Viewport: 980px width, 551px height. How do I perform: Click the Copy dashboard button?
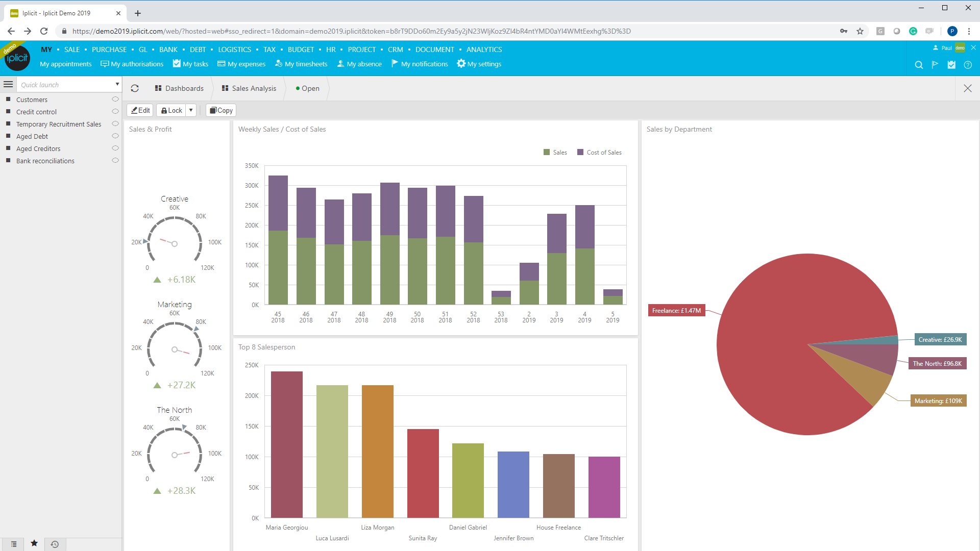(x=221, y=110)
